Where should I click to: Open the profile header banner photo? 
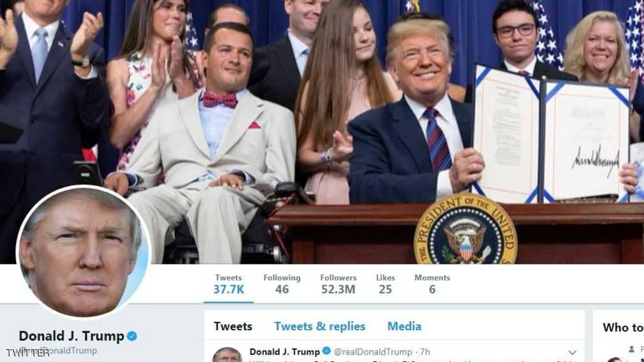(x=322, y=132)
